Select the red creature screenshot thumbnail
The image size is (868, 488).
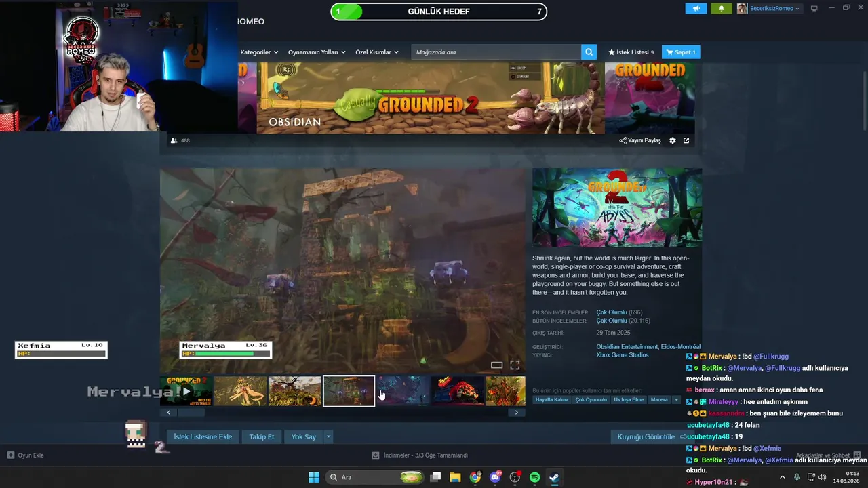(458, 391)
